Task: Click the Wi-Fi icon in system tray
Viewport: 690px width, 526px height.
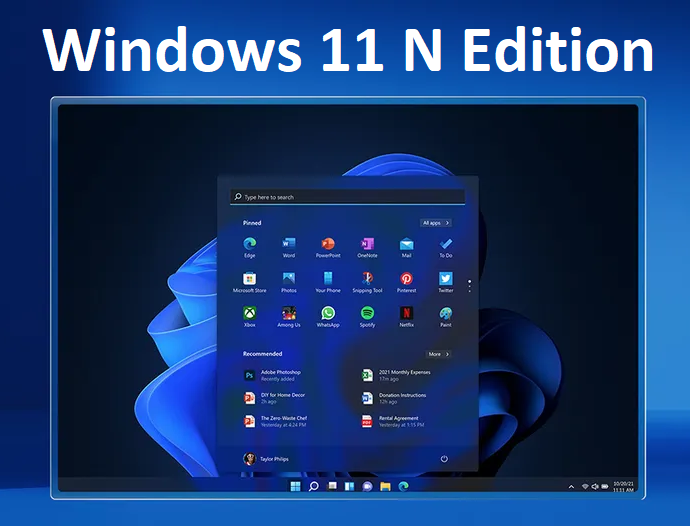Action: (585, 486)
